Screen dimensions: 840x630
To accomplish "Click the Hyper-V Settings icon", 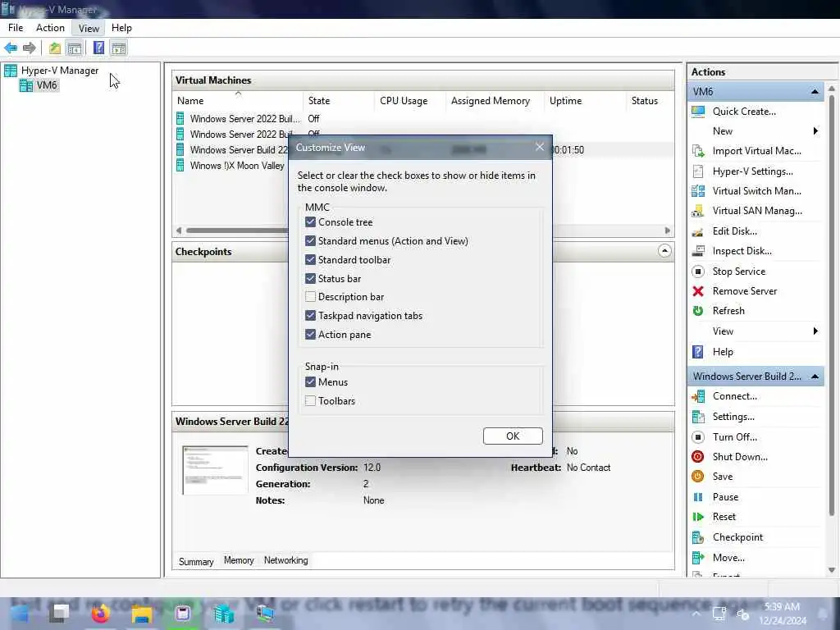I will click(x=698, y=171).
